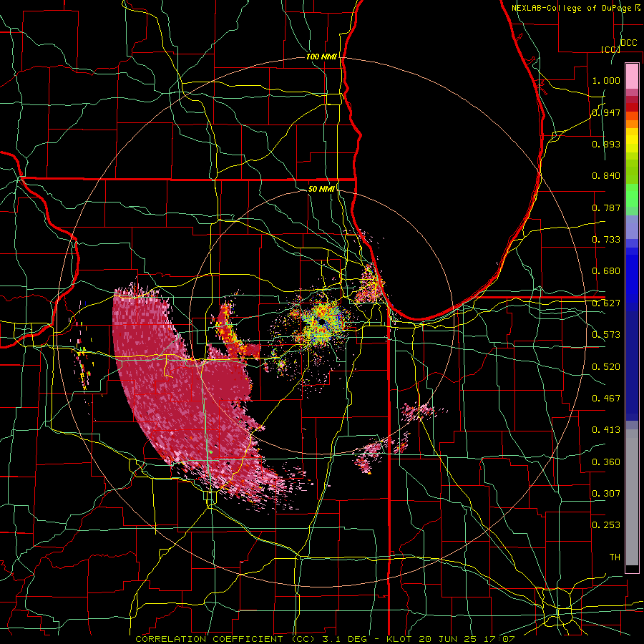Click the 0.733 scale value
This screenshot has width=644, height=644.
[606, 239]
